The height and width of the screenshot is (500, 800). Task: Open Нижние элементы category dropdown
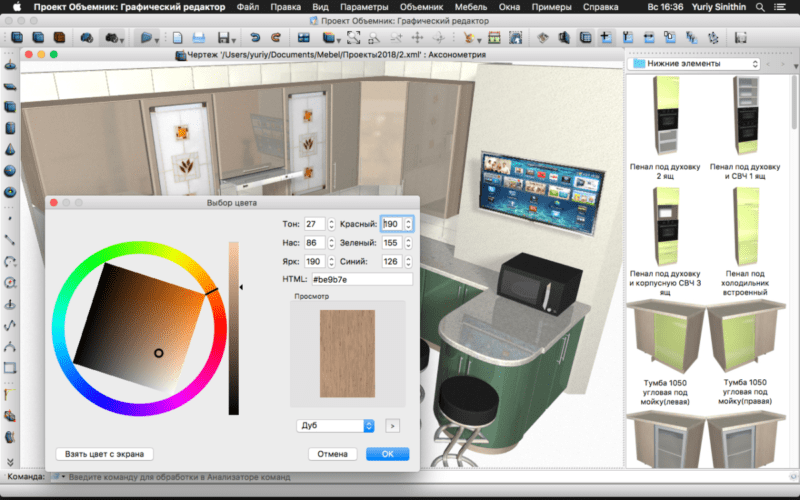click(694, 64)
